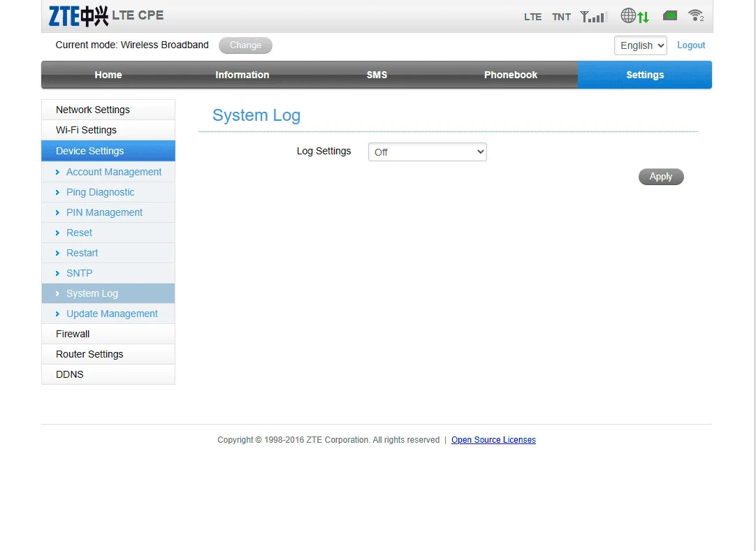Click the Wi-Fi connected devices icon
This screenshot has width=756, height=551.
point(696,15)
